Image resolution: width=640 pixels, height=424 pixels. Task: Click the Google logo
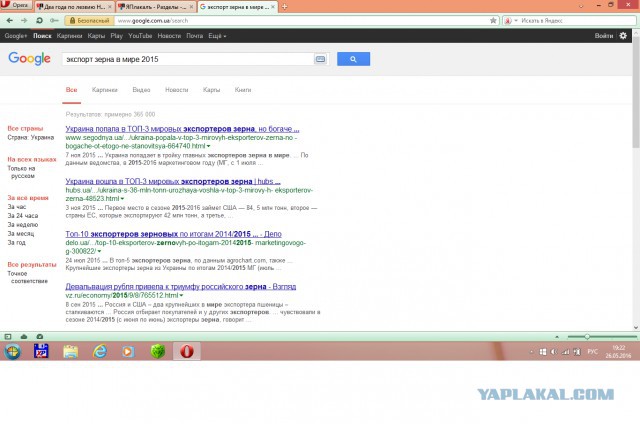point(29,59)
